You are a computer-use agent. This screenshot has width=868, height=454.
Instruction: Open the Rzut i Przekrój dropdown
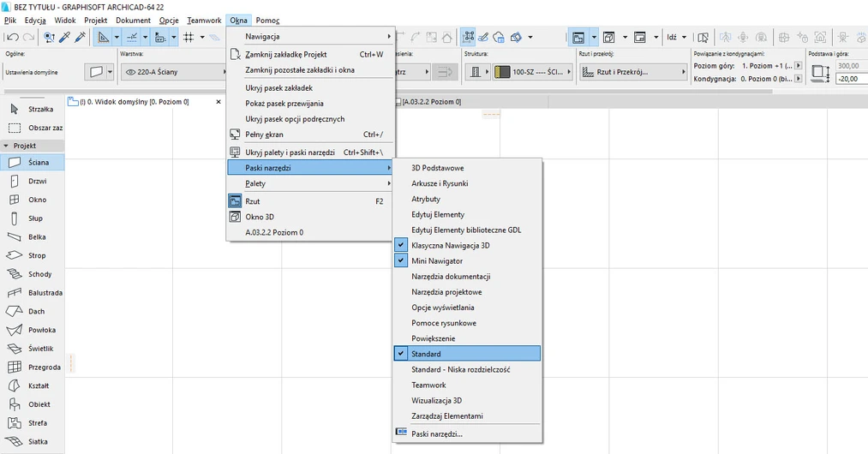(633, 72)
